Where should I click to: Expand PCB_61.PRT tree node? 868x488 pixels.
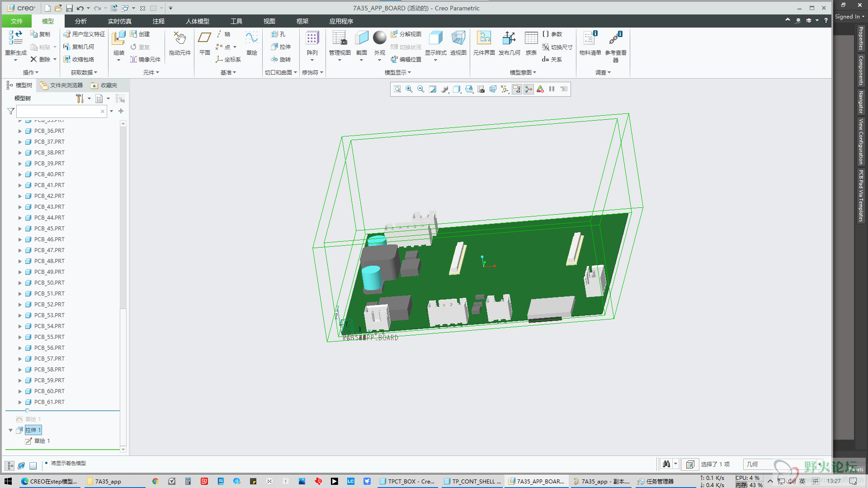(x=20, y=402)
